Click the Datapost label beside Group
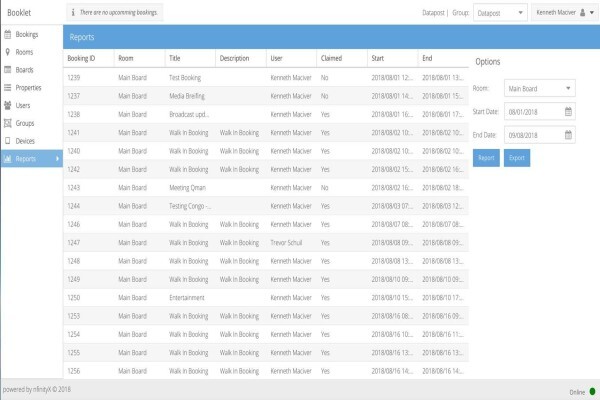The image size is (600, 400). (433, 13)
